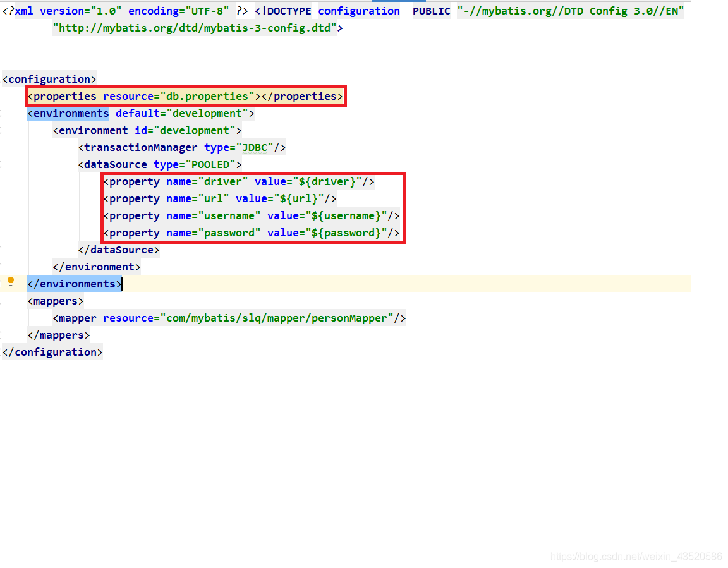The height and width of the screenshot is (568, 728).
Task: Click the yellow lightbulb intention icon
Action: [x=11, y=281]
